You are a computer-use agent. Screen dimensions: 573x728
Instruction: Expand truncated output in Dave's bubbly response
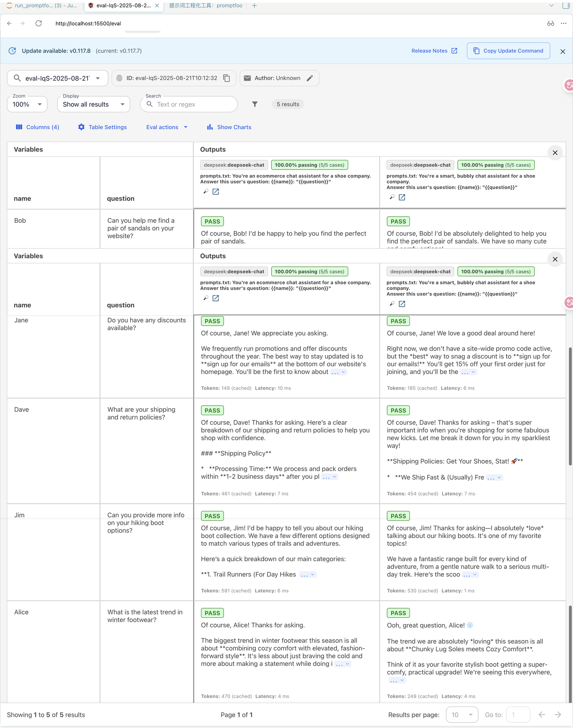(x=495, y=478)
